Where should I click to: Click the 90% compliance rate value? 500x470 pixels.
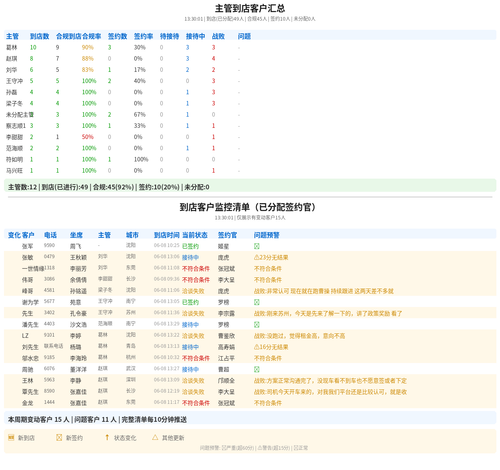[88, 47]
